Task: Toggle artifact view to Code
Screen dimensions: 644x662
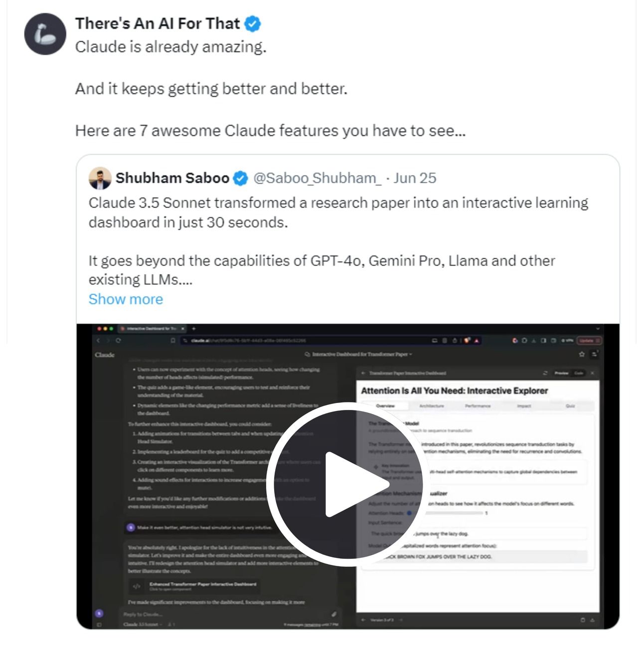Action: tap(578, 373)
